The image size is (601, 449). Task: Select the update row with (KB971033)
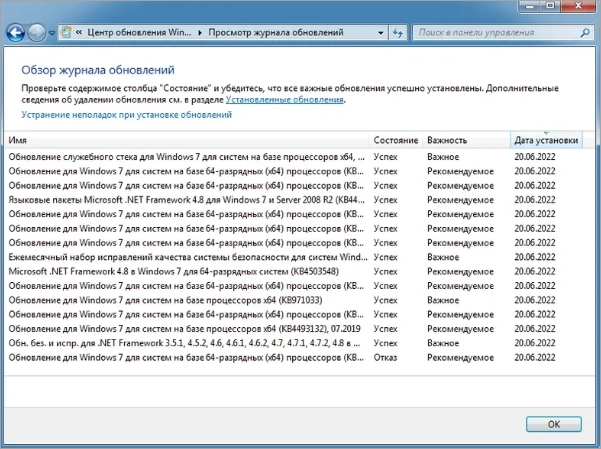295,300
